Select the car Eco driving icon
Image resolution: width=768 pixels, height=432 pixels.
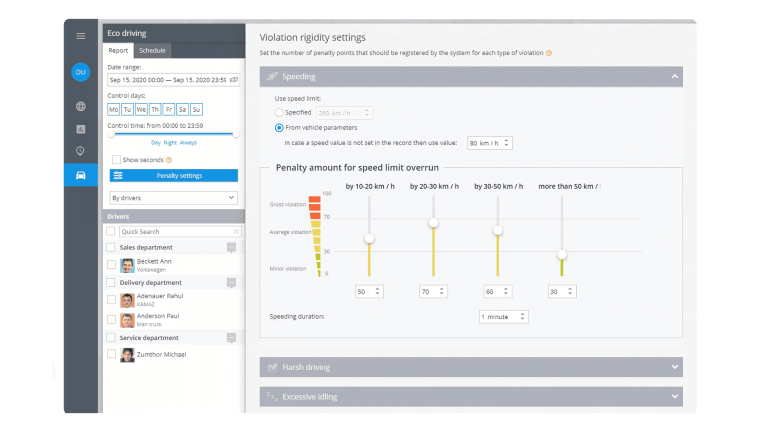(x=81, y=175)
